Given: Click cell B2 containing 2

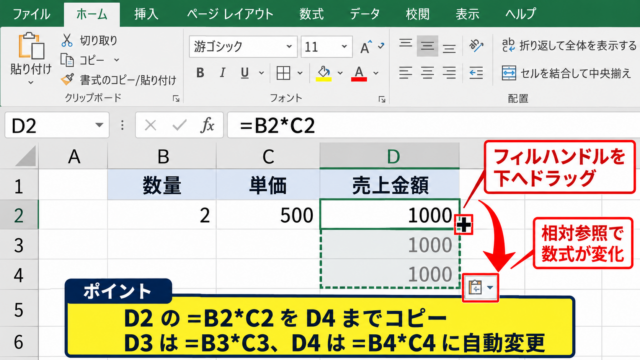Looking at the screenshot, I should point(162,215).
